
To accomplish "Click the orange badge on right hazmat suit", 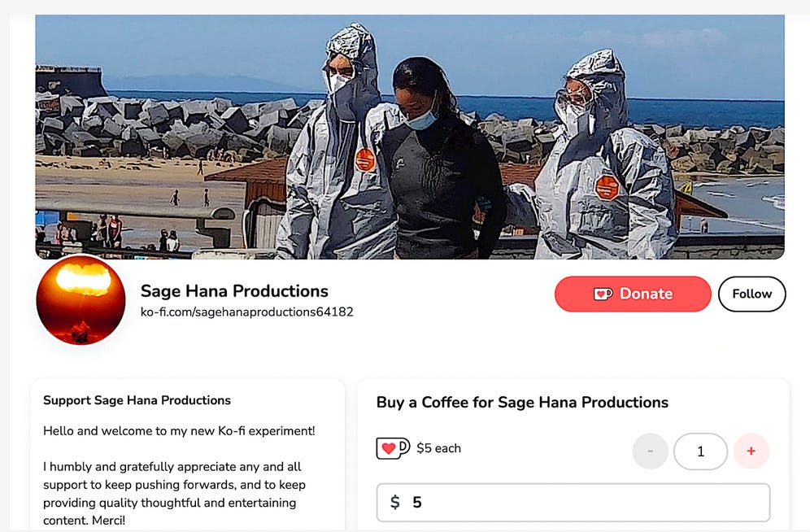I will click(x=607, y=187).
